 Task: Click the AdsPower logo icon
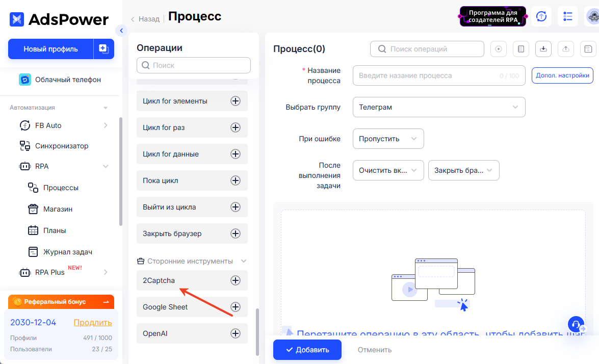(17, 19)
